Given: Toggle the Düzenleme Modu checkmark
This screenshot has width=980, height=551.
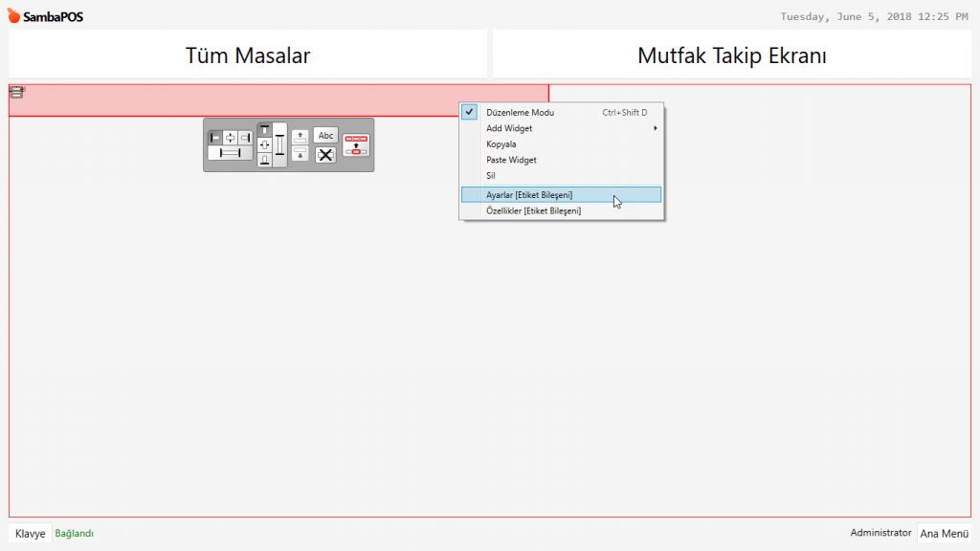Looking at the screenshot, I should click(x=470, y=112).
